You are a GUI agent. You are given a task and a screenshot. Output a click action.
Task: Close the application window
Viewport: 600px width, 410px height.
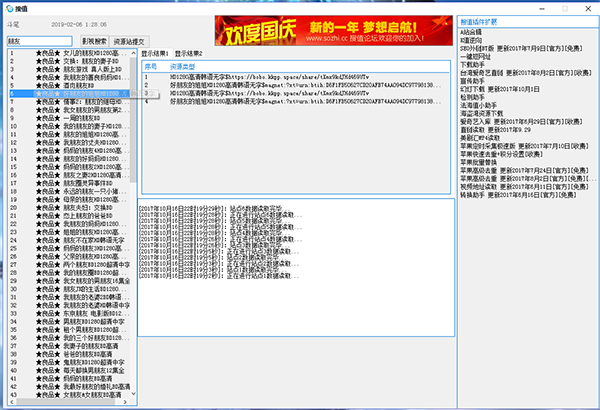(588, 8)
